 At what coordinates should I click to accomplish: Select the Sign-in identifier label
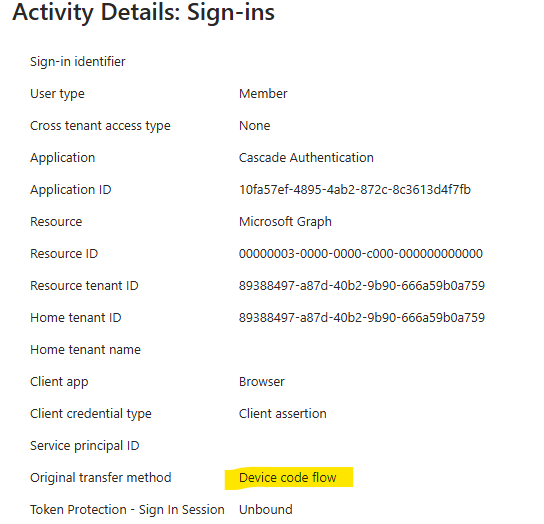pos(78,61)
